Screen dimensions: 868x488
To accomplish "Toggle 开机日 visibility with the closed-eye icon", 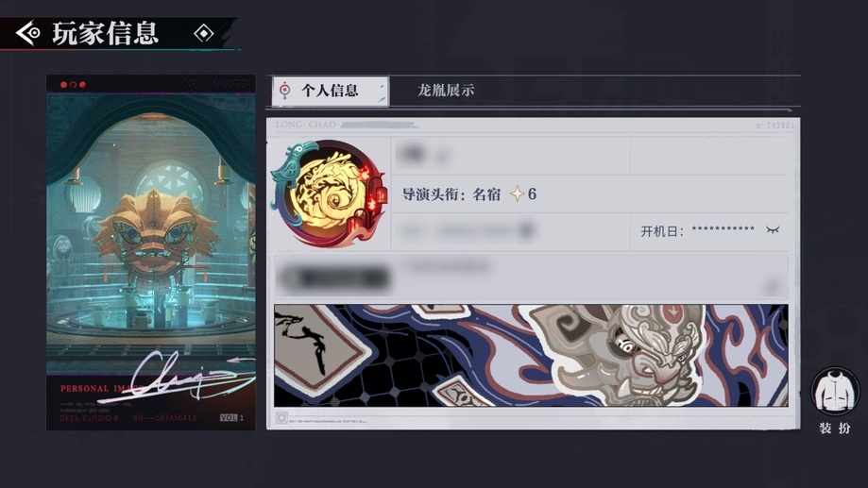I will pyautogui.click(x=773, y=230).
